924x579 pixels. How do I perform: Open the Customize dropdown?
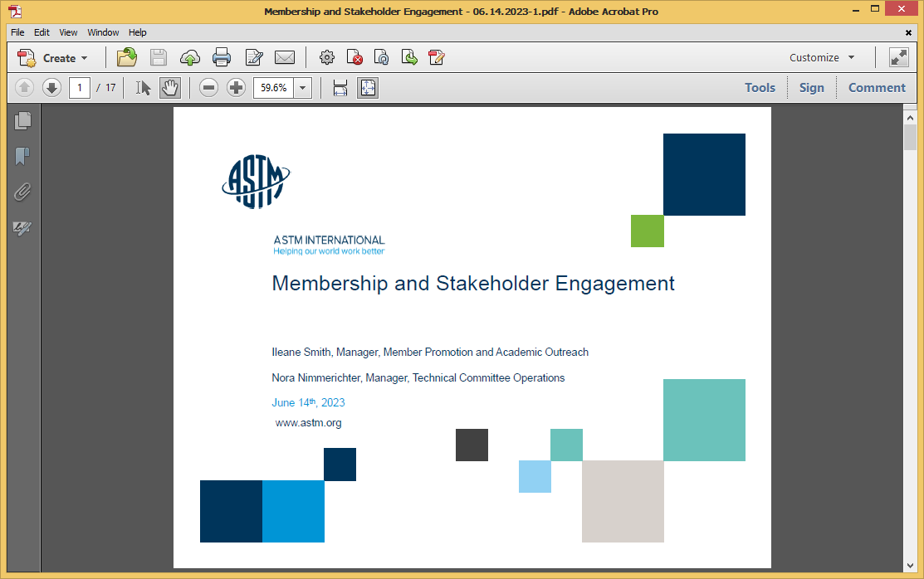(821, 58)
